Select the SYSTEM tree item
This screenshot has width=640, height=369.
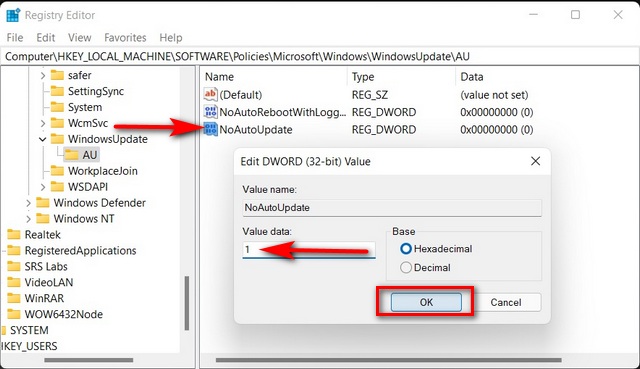[29, 330]
